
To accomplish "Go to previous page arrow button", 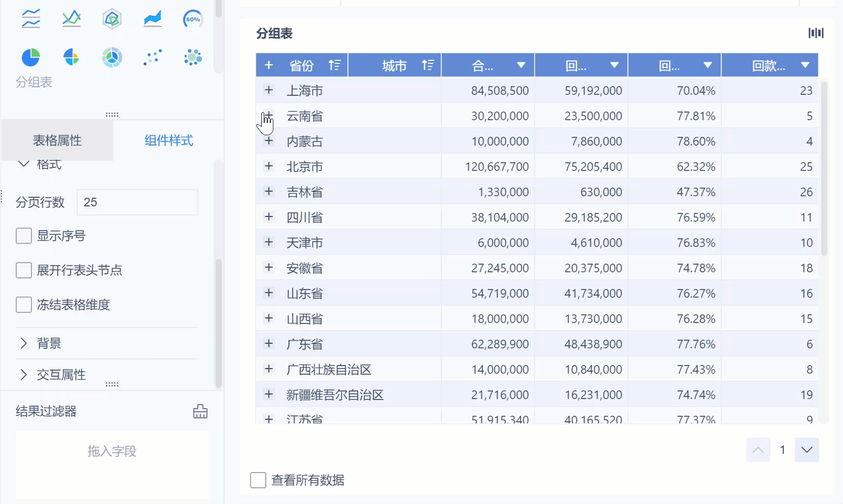I will [x=758, y=450].
